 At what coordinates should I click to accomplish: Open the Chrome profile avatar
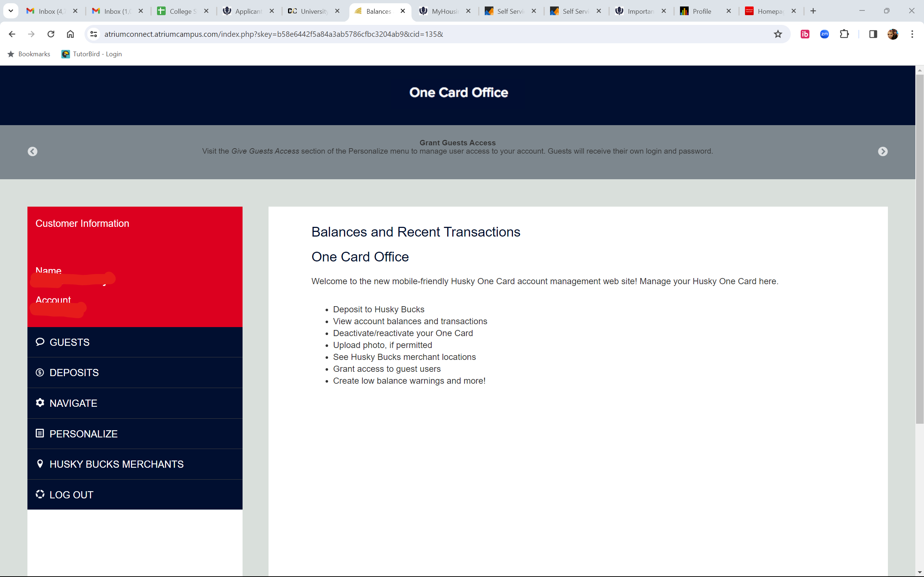pyautogui.click(x=893, y=34)
